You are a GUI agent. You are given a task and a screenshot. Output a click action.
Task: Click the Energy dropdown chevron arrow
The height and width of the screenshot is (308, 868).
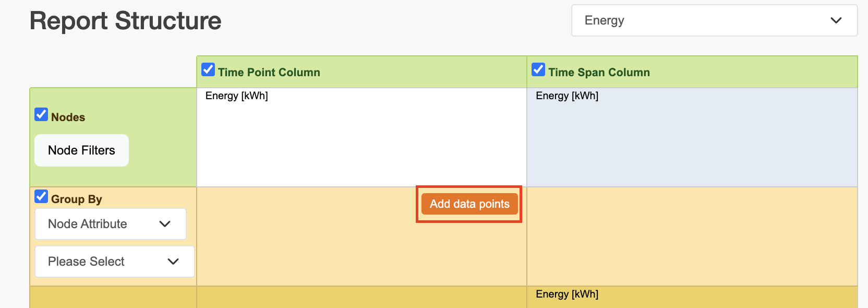(836, 20)
